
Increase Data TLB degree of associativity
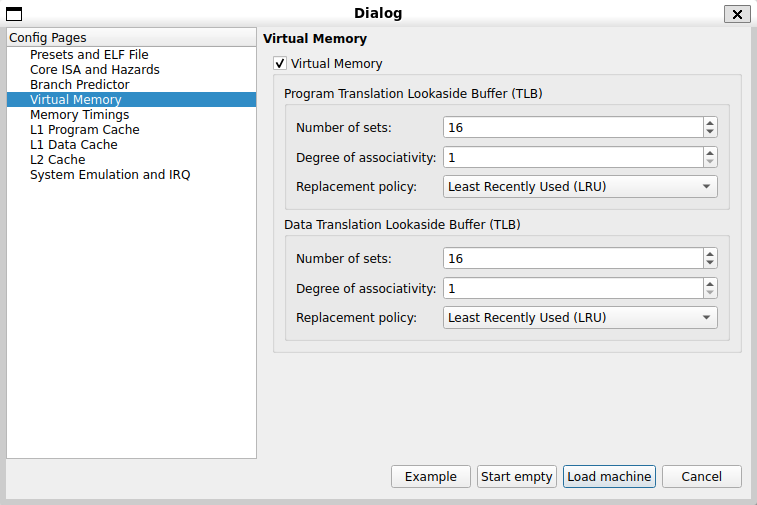point(710,284)
